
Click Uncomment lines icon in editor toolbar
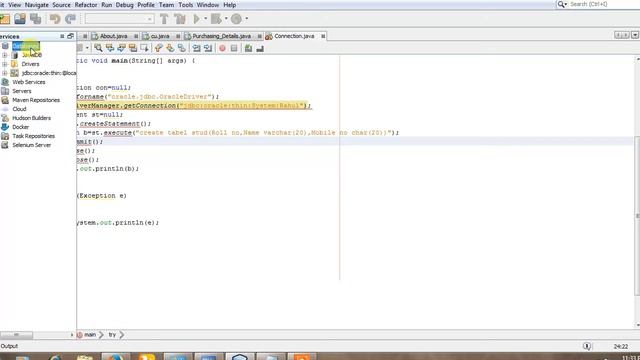(260, 48)
